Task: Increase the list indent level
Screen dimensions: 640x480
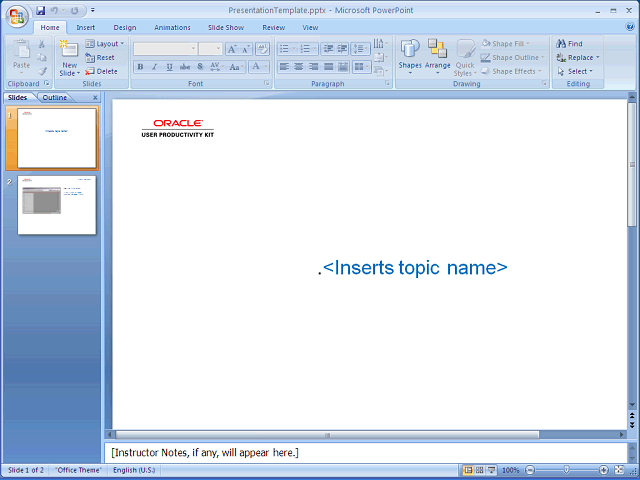Action: pos(342,49)
